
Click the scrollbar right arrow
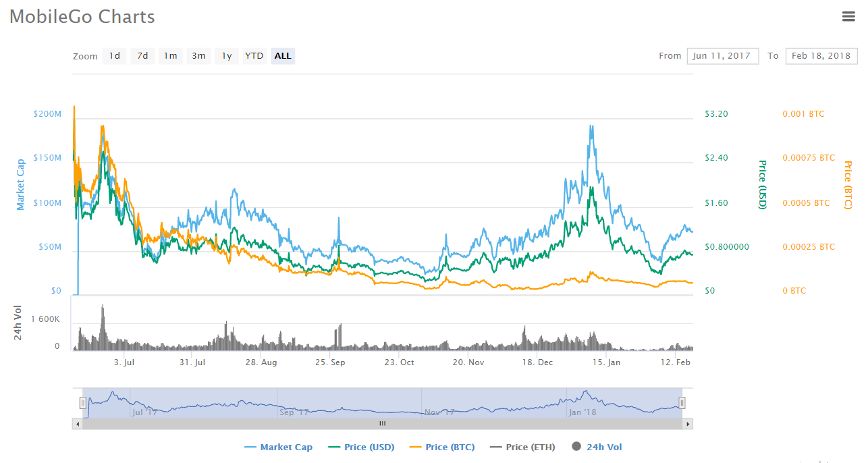[688, 424]
